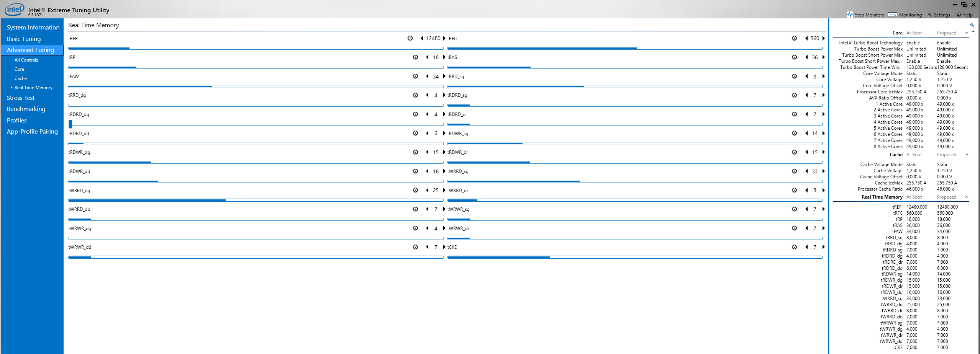This screenshot has height=354, width=980.
Task: Click the tRDWR_dd info icon
Action: point(415,171)
